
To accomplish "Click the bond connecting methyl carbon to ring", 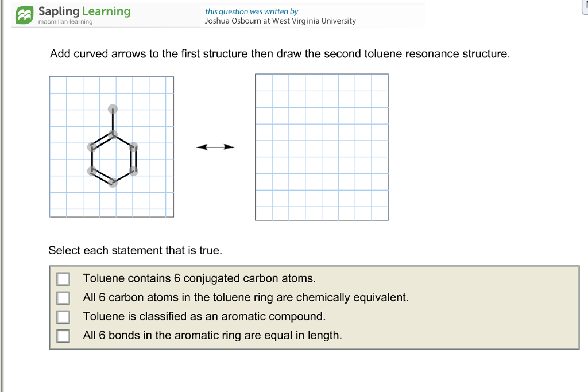I will point(113,121).
